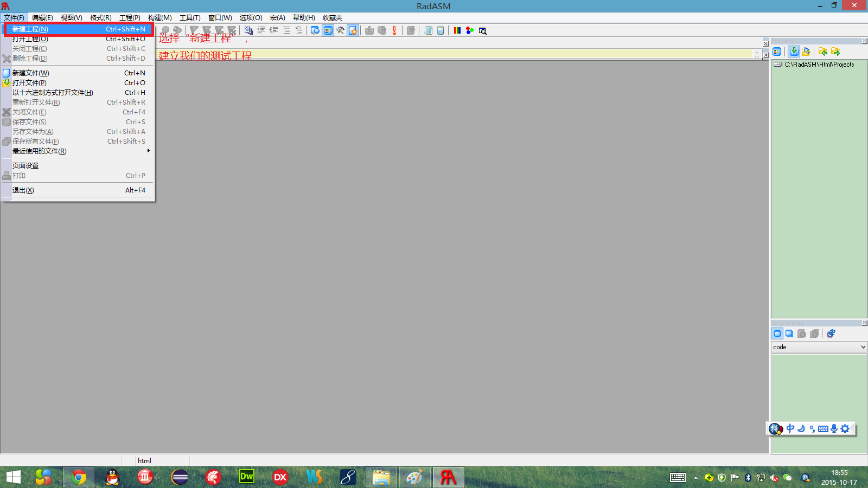The image size is (868, 488).
Task: Select 页面设置 menu entry
Action: coord(79,166)
